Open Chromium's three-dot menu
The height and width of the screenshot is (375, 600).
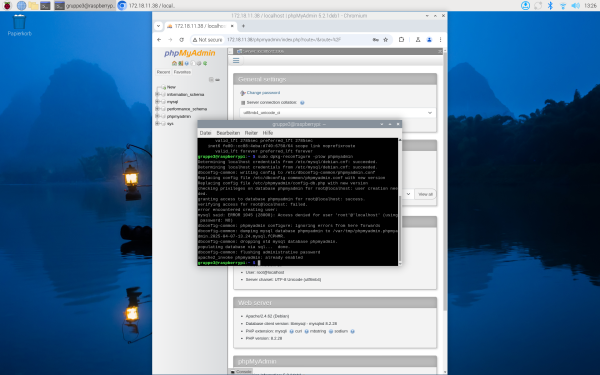[x=440, y=39]
